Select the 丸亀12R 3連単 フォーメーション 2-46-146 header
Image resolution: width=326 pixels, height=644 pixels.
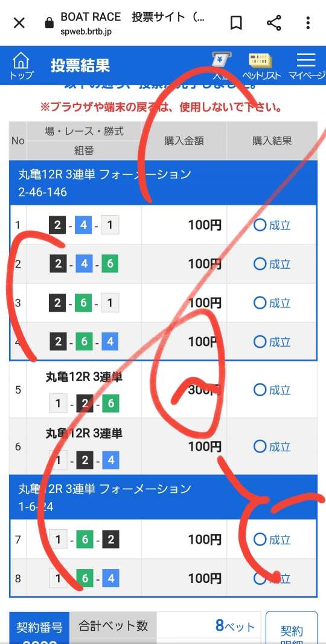pyautogui.click(x=163, y=183)
